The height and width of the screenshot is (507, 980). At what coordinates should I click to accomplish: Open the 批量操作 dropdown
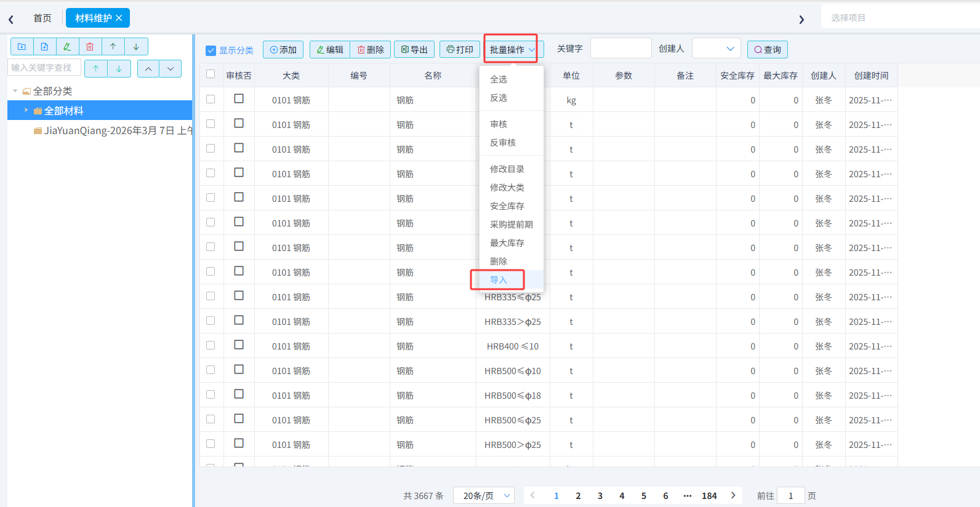513,49
